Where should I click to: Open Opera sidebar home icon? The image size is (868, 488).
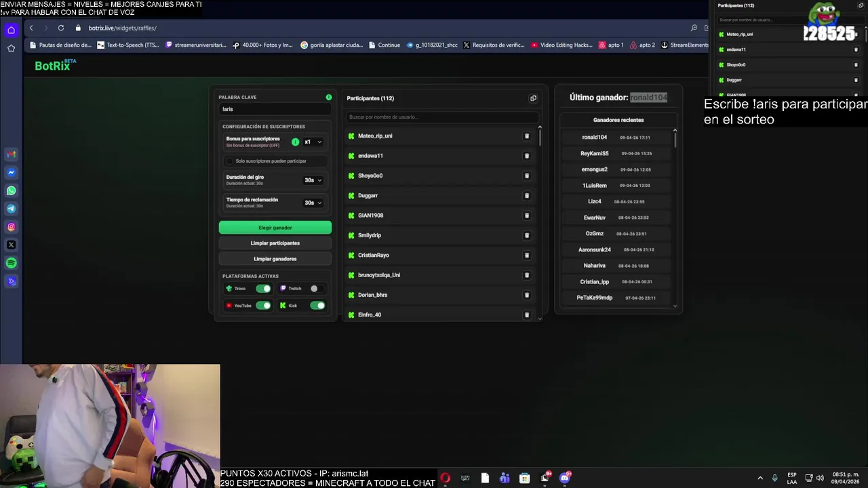pyautogui.click(x=11, y=30)
